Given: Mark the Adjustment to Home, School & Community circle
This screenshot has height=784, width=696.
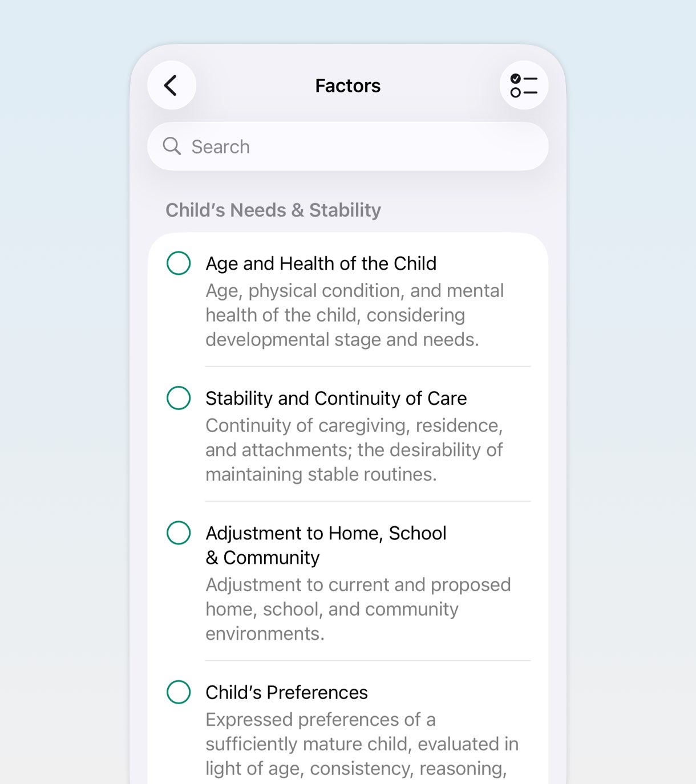Looking at the screenshot, I should coord(178,534).
